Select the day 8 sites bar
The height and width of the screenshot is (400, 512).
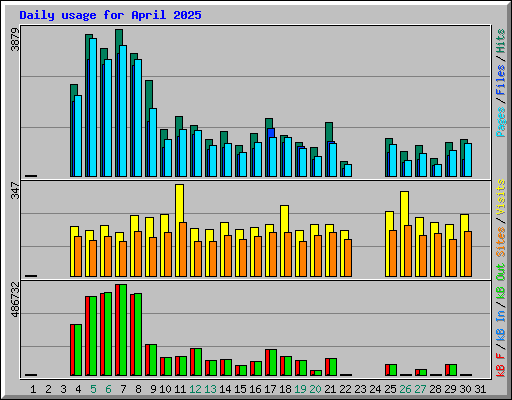pos(138,254)
